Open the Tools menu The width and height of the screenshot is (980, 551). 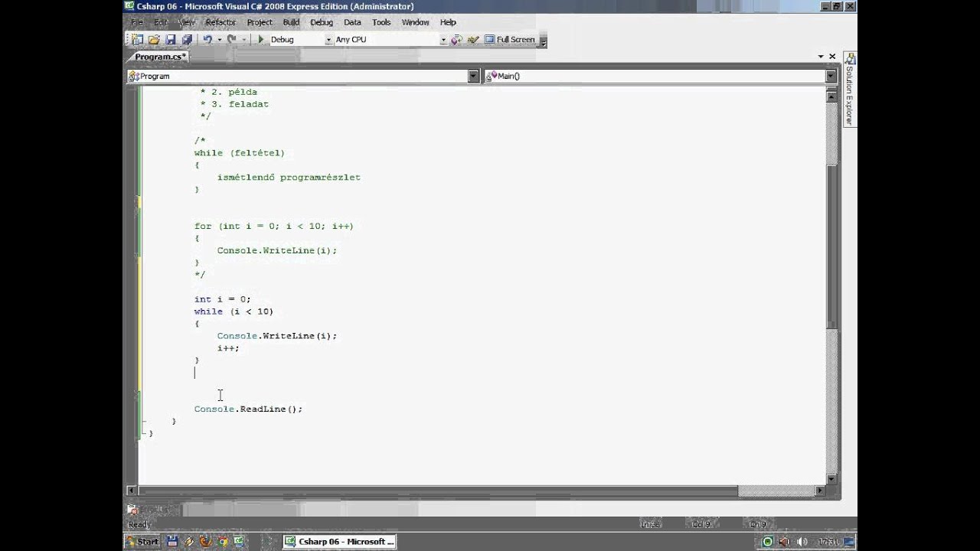pos(381,22)
